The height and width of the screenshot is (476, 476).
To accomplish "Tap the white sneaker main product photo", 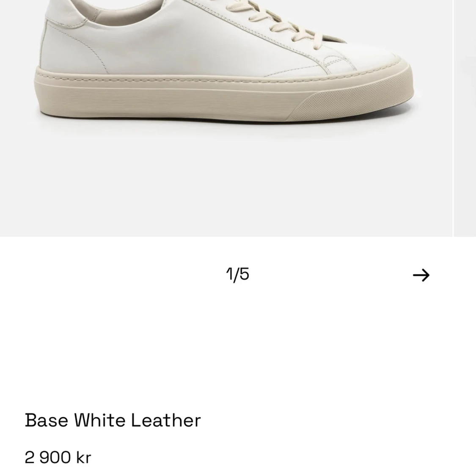I will point(226,118).
